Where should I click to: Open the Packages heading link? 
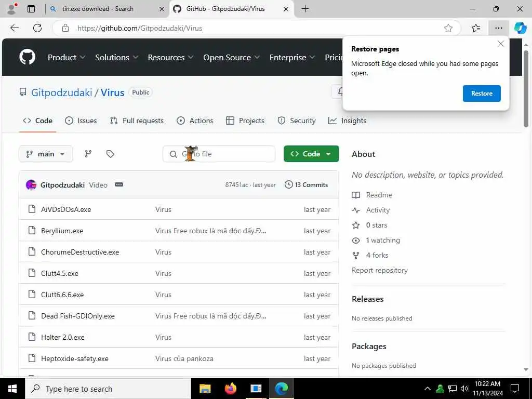click(x=369, y=346)
